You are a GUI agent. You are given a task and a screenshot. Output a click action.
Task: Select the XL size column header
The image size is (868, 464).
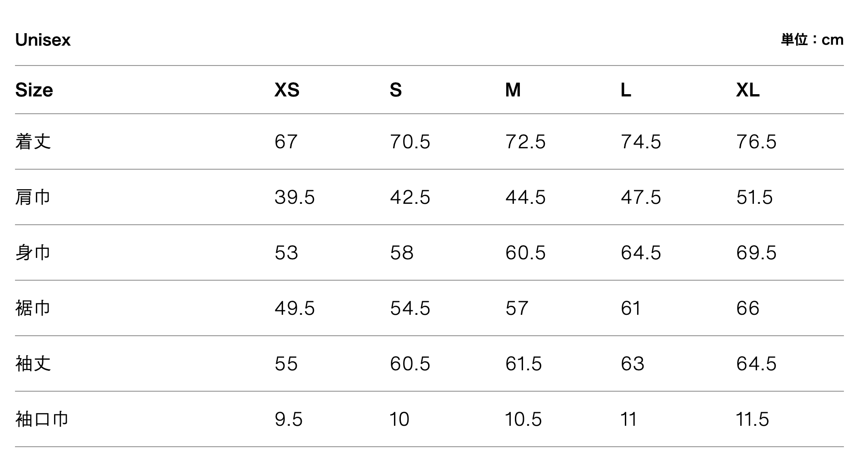748,90
